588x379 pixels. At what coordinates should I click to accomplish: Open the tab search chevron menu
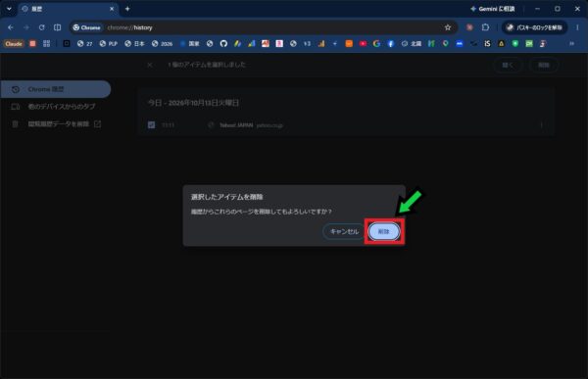(x=9, y=9)
